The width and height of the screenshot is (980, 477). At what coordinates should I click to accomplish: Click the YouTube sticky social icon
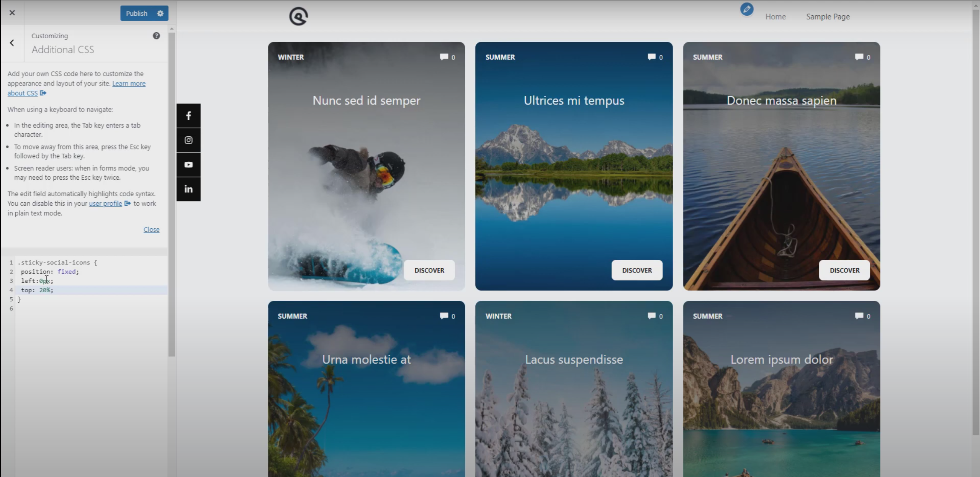click(x=188, y=165)
